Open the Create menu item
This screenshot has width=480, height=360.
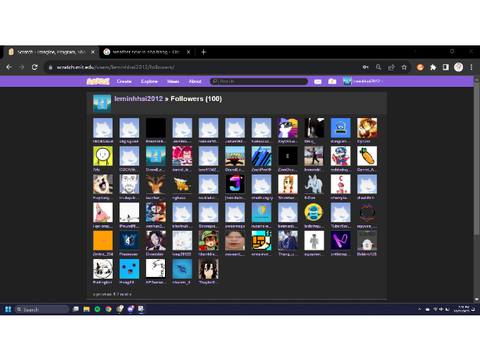tap(124, 81)
